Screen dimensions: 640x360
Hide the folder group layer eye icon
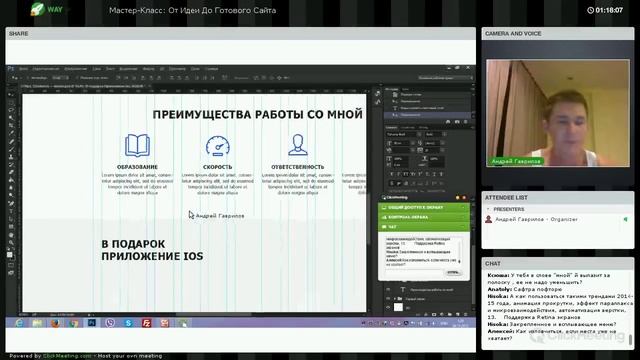[x=388, y=298]
